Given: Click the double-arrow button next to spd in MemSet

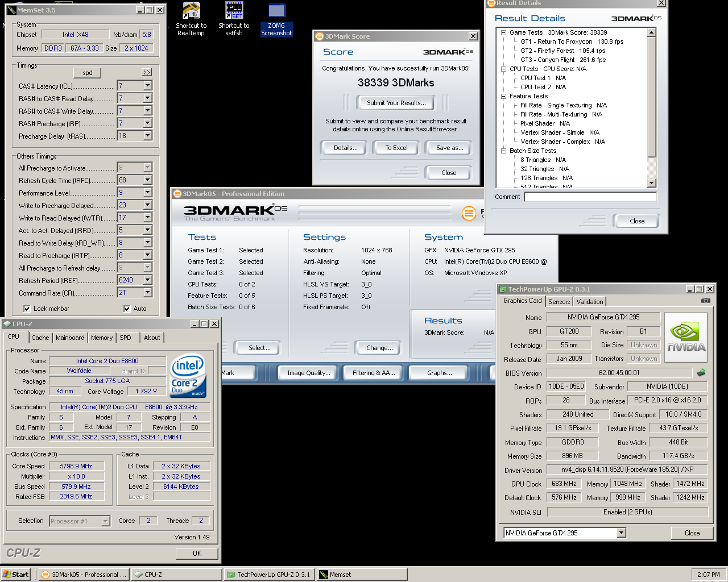Looking at the screenshot, I should 147,72.
